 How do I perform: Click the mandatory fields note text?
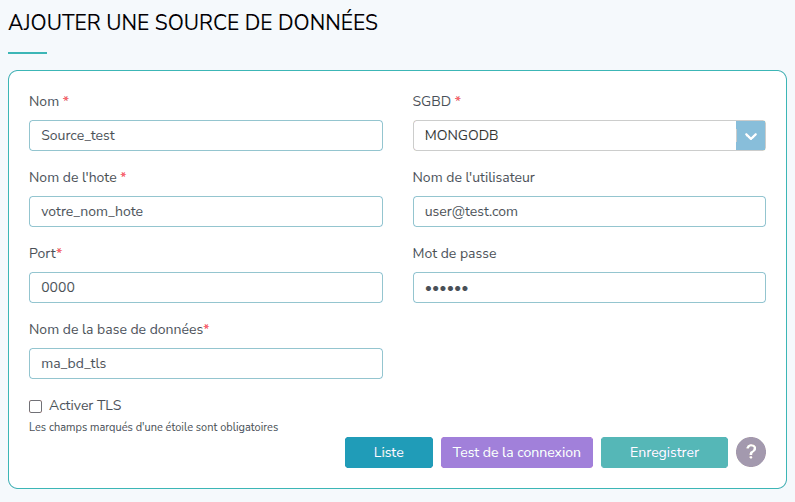click(154, 427)
